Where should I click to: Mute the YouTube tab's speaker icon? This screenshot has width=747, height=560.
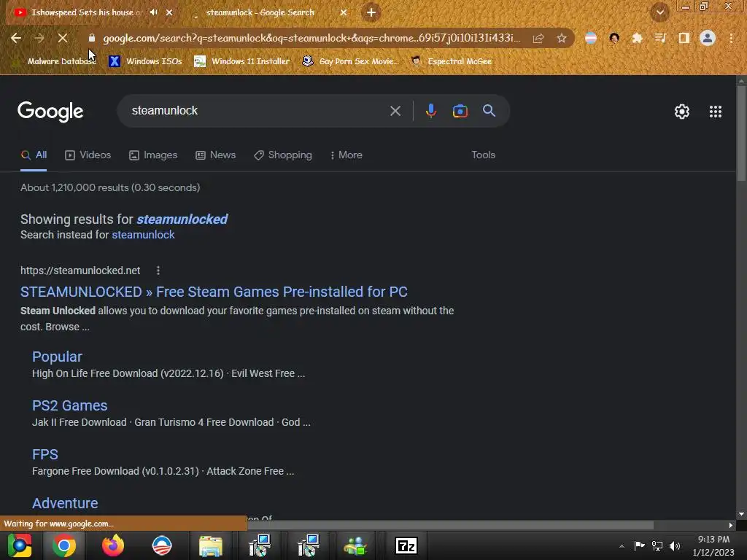pyautogui.click(x=153, y=12)
